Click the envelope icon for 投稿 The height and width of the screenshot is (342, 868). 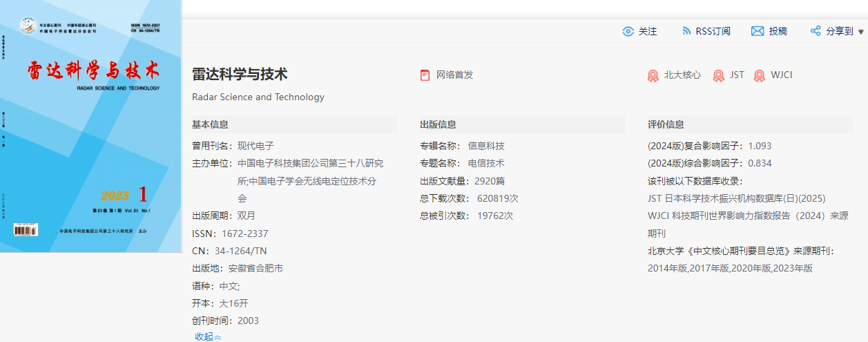(758, 31)
